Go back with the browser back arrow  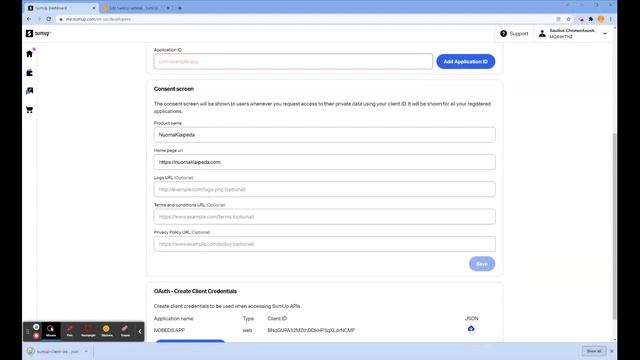[29, 19]
